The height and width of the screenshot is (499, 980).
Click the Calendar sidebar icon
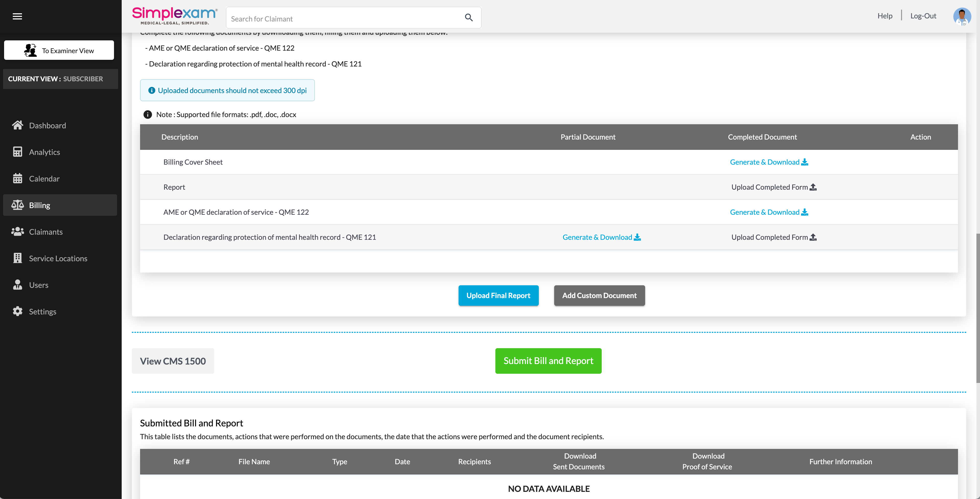coord(17,178)
